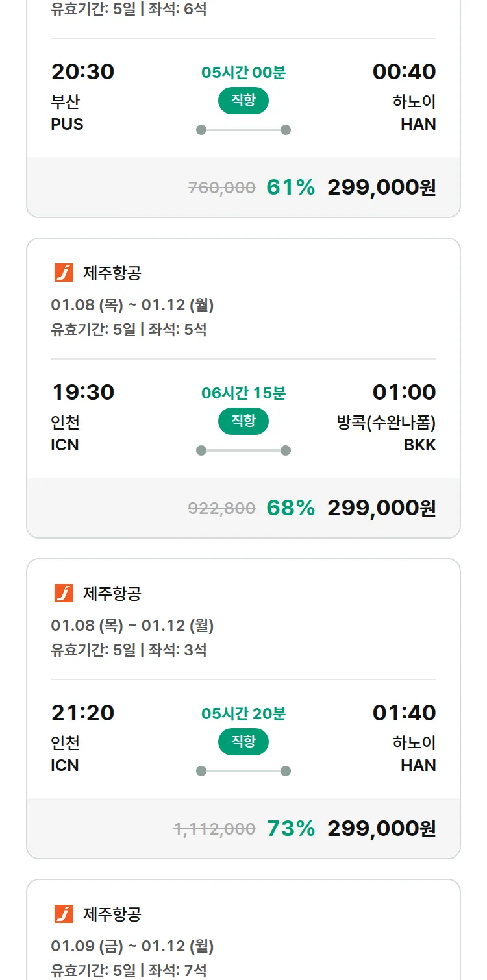Viewport: 487px width, 980px height.
Task: Click the 직항 badge on Busan–Hanoi flight
Action: pyautogui.click(x=243, y=101)
